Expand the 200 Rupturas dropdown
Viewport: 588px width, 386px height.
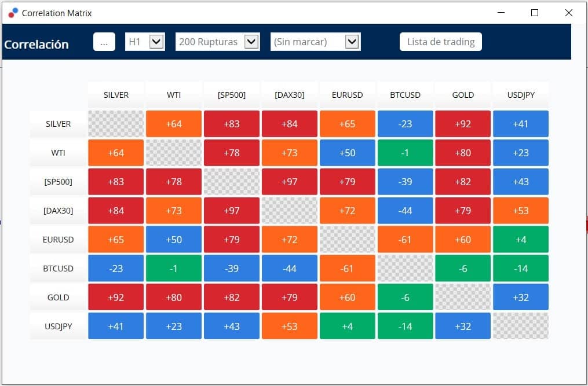[217, 42]
